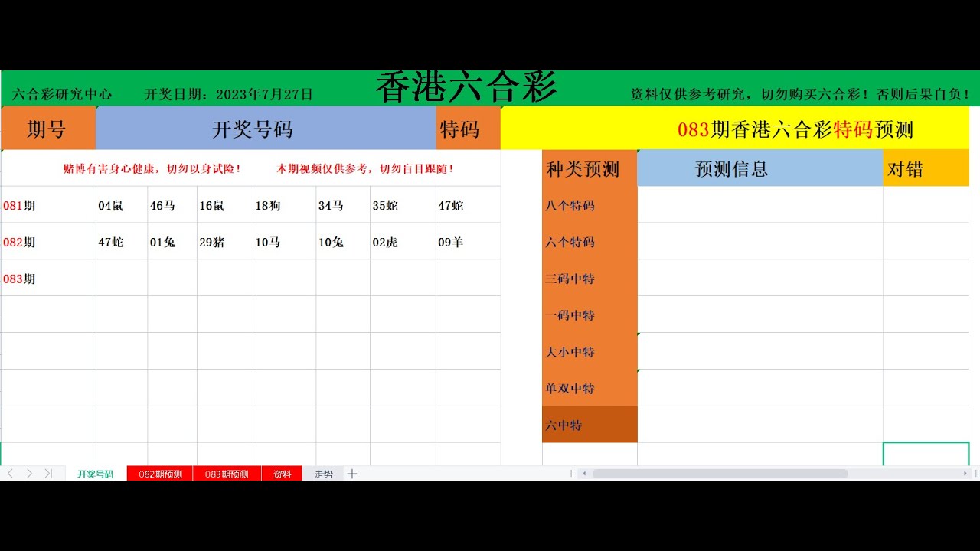The image size is (980, 551).
Task: Click prediction info cell beside 六中特
Action: click(x=760, y=425)
